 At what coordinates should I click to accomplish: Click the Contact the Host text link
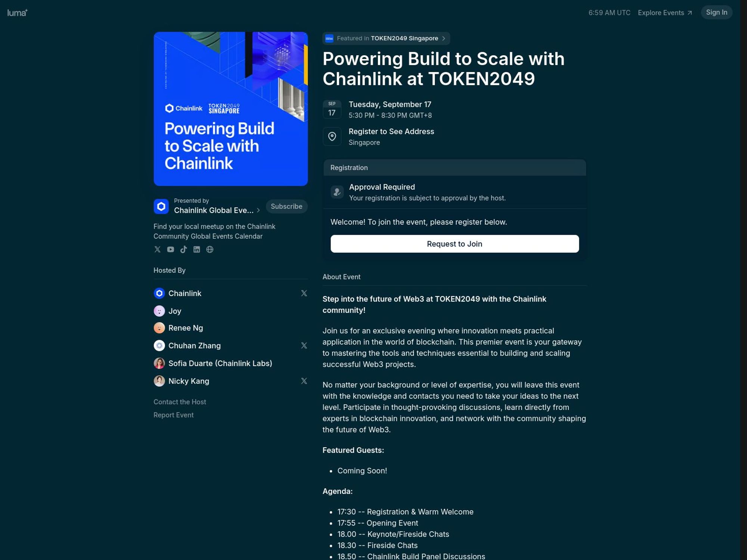(179, 402)
